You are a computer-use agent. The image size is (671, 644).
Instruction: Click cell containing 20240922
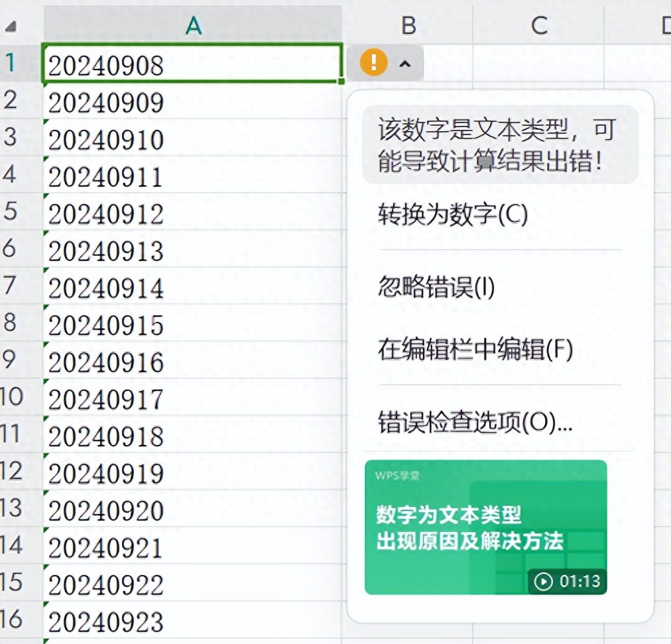pos(192,582)
